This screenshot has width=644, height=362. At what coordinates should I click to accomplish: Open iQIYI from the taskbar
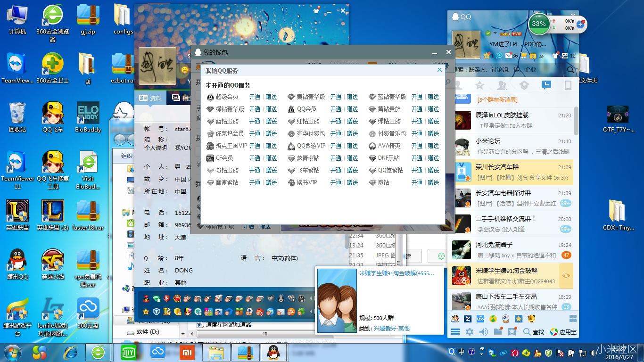pos(128,352)
